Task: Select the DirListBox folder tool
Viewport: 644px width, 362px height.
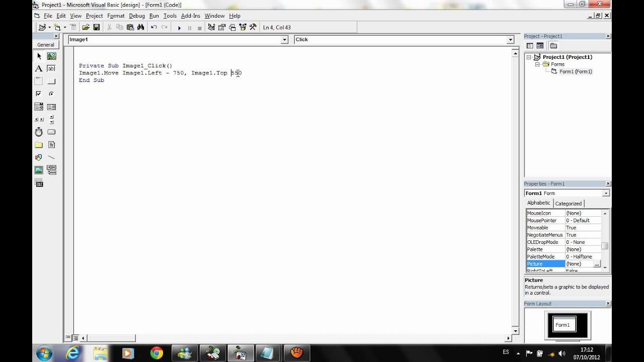Action: [39, 145]
